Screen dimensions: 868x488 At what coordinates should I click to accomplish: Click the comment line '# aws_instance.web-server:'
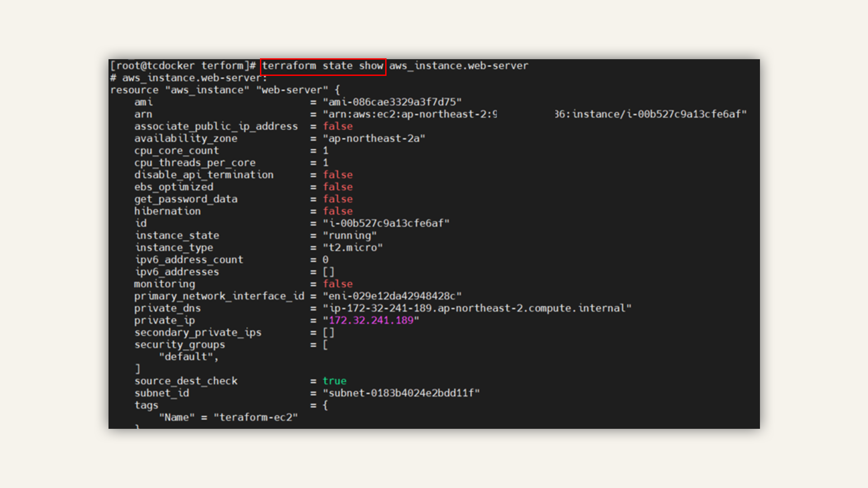pos(189,78)
